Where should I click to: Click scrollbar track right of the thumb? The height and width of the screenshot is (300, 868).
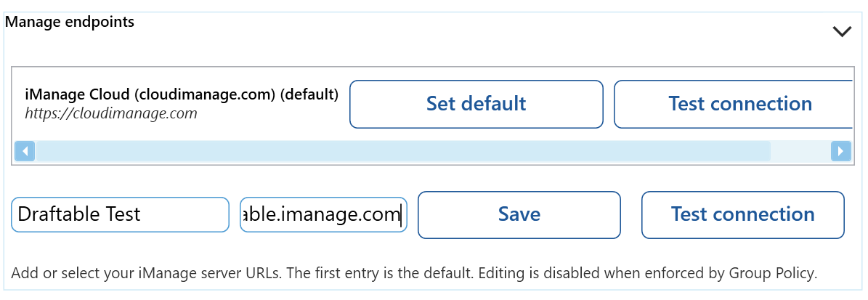799,151
